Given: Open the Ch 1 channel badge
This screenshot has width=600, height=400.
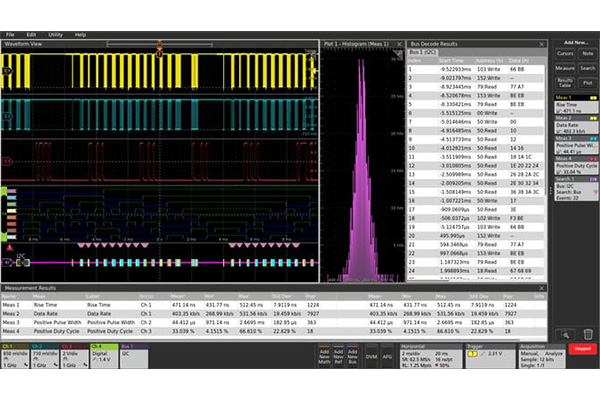Looking at the screenshot, I should [14, 355].
